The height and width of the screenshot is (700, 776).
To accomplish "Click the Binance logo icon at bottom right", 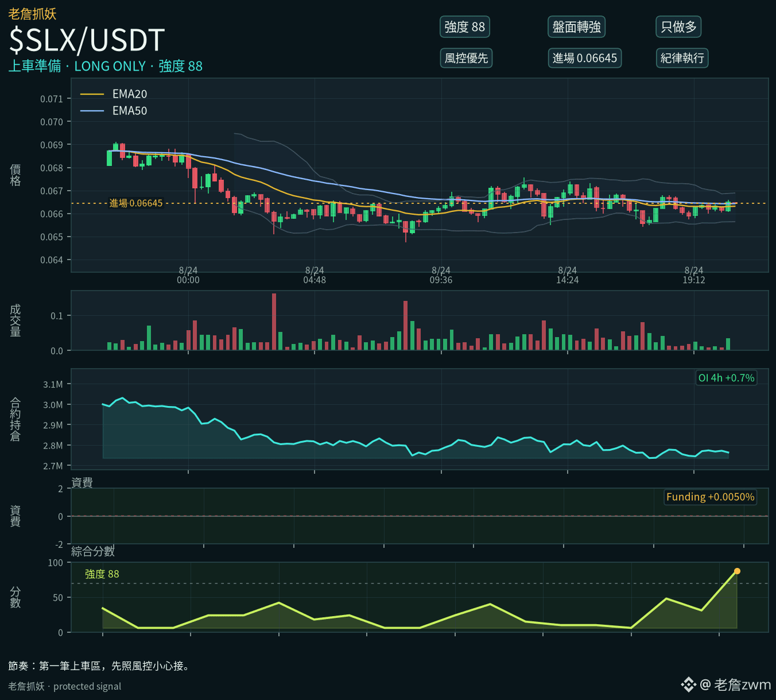I will (x=688, y=684).
